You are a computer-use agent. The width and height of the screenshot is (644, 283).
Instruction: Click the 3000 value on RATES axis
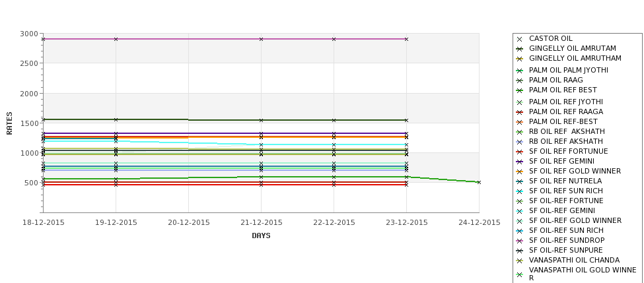click(29, 34)
